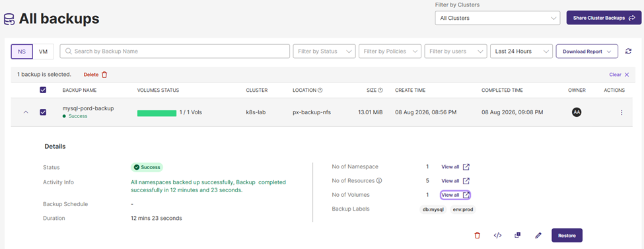
Task: Open the Filter by Policies dropdown
Action: click(390, 52)
